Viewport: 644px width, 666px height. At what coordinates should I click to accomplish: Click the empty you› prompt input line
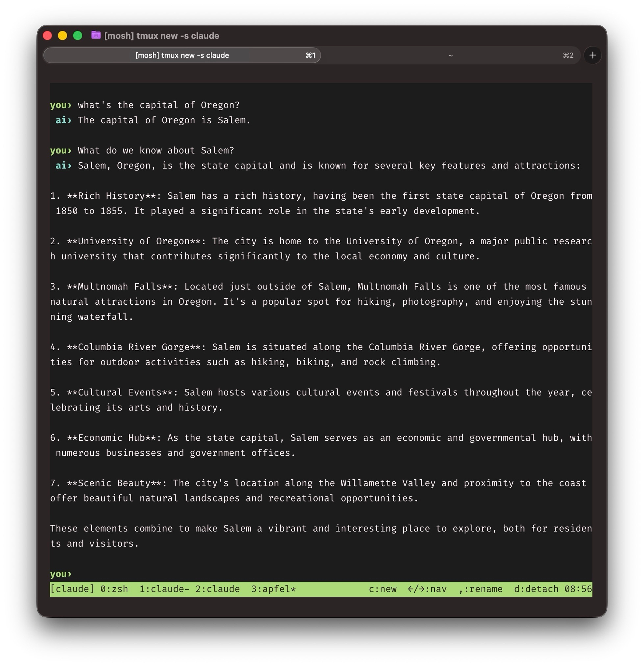click(x=321, y=574)
